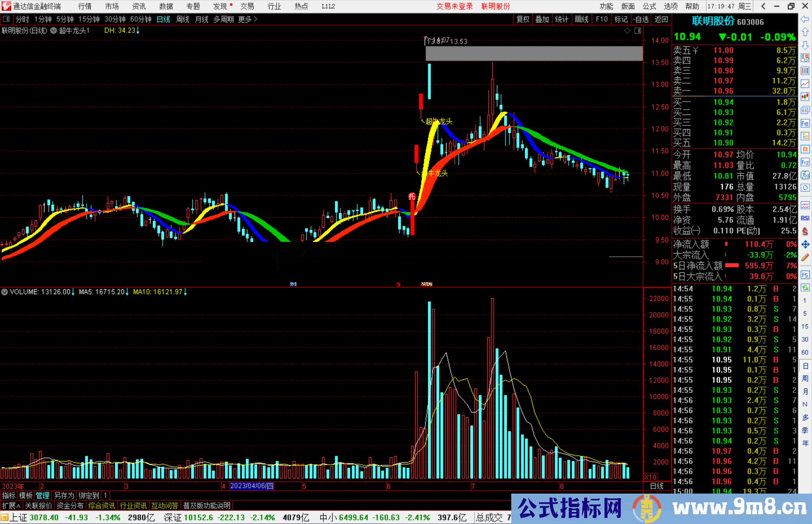
Task: Open the candlestick chart sidebar icon
Action: pos(805,97)
